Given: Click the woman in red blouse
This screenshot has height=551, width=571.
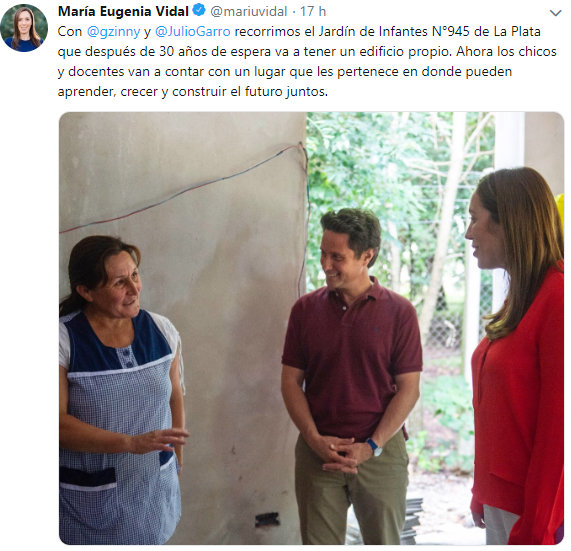Looking at the screenshot, I should pos(516,357).
